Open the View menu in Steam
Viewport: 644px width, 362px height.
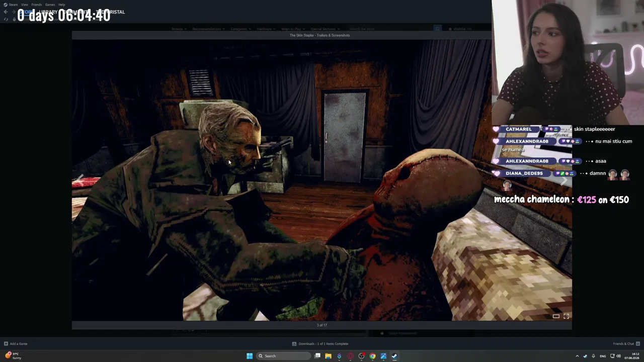(25, 5)
